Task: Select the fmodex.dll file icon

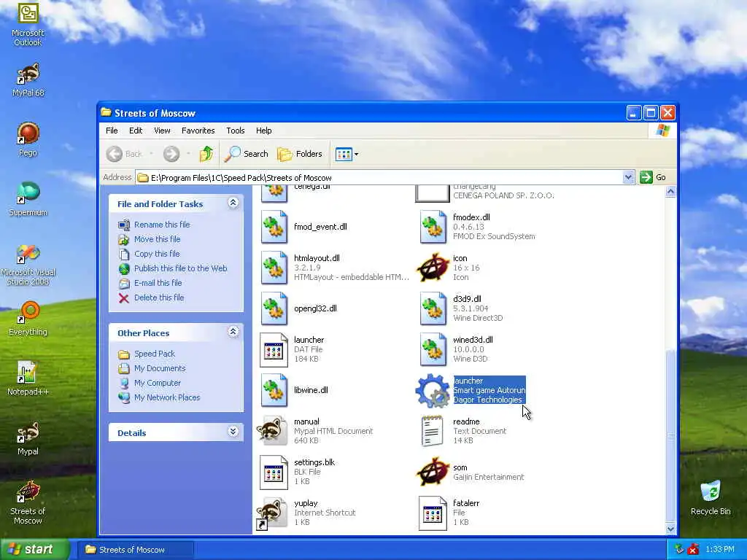Action: click(433, 227)
